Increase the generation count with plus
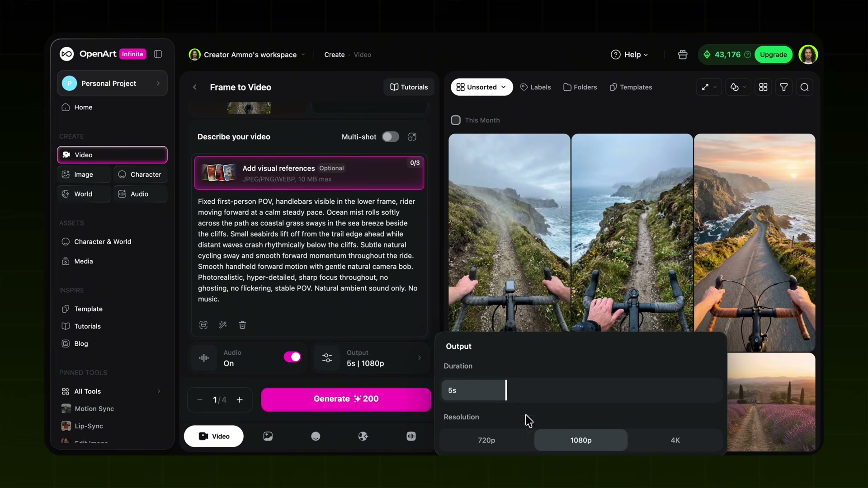868x488 pixels. (x=240, y=400)
